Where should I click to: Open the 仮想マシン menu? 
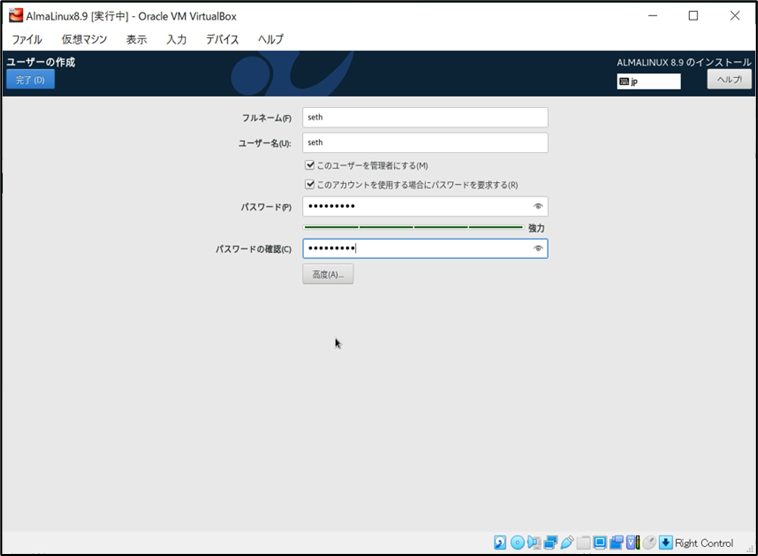click(84, 39)
